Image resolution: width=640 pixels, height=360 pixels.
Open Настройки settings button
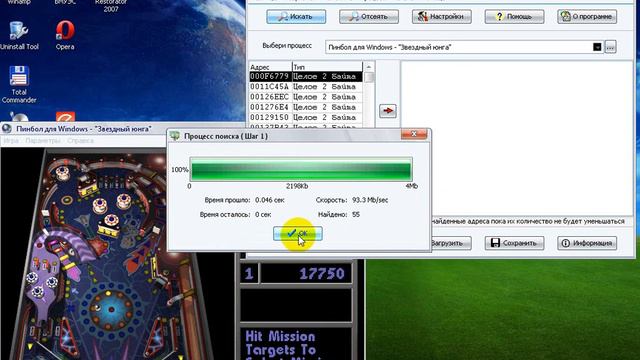coord(442,17)
